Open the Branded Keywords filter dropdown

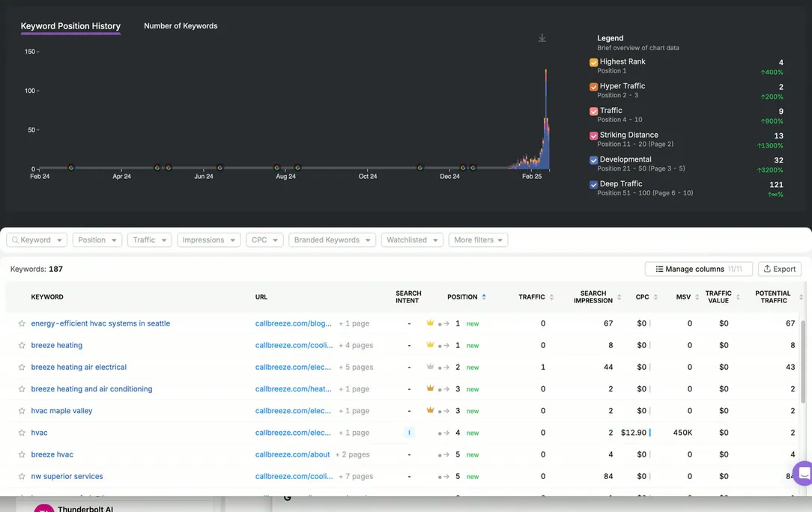(332, 240)
